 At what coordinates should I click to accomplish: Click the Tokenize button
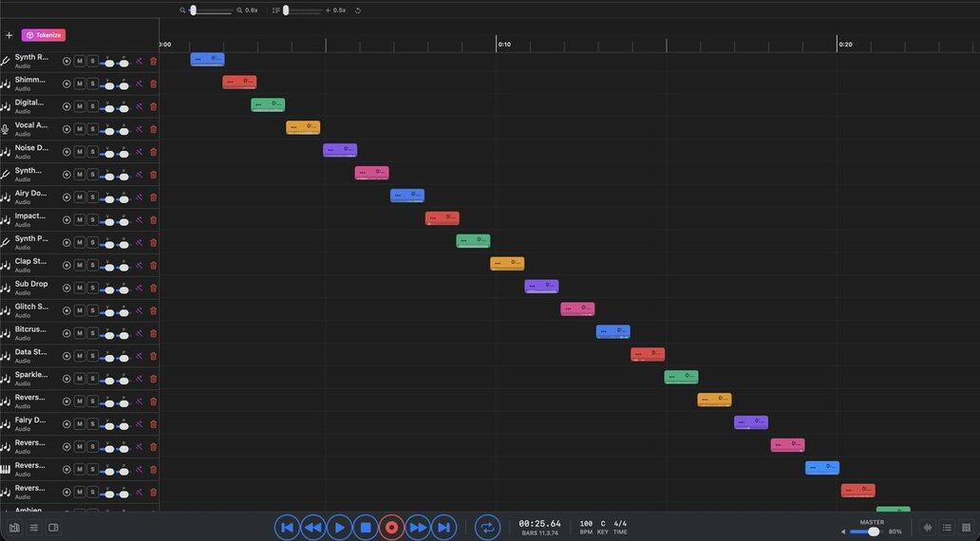pos(44,35)
